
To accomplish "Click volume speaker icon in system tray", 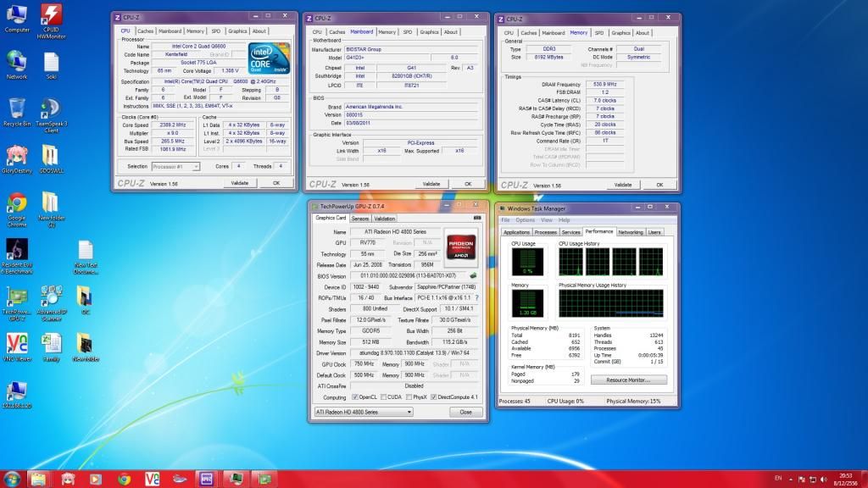I will [823, 480].
